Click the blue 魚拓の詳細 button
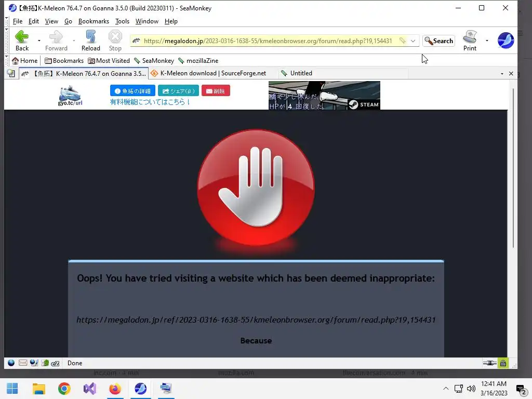The image size is (532, 399). [132, 91]
